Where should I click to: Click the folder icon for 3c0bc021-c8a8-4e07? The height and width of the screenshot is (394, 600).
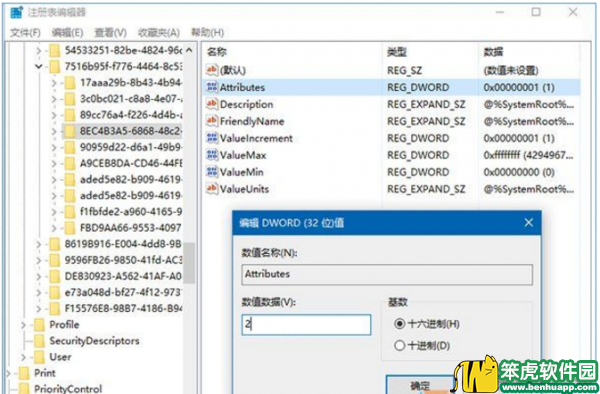[70, 99]
